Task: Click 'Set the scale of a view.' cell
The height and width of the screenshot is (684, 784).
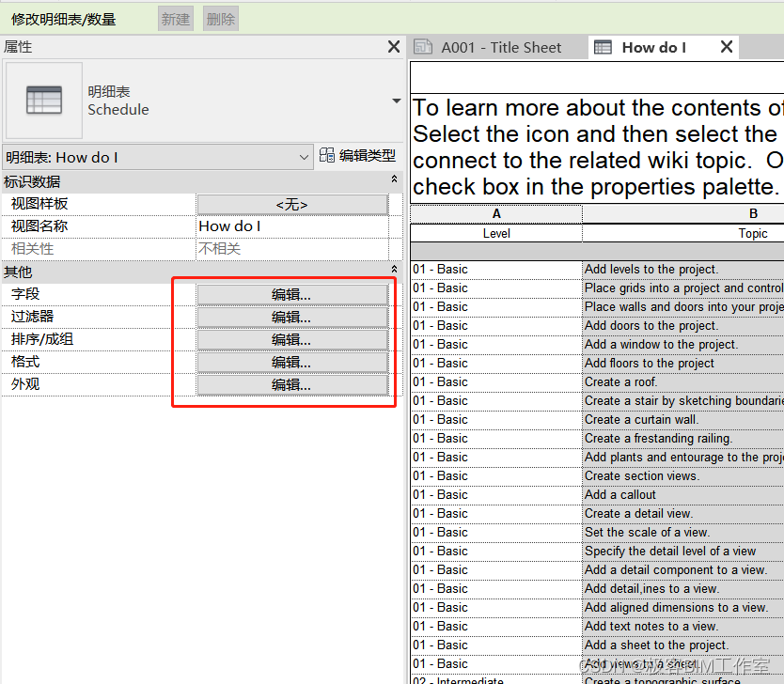Action: click(x=683, y=532)
